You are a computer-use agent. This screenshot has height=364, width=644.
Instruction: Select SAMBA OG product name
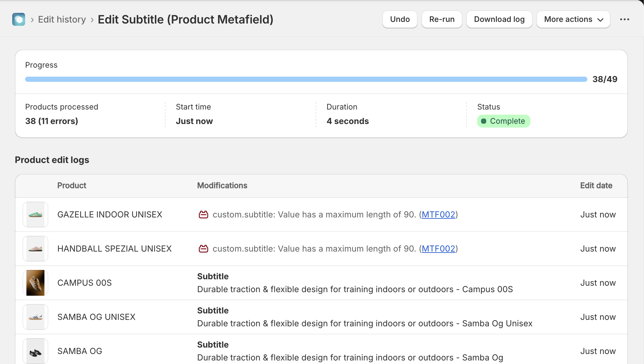[80, 351]
